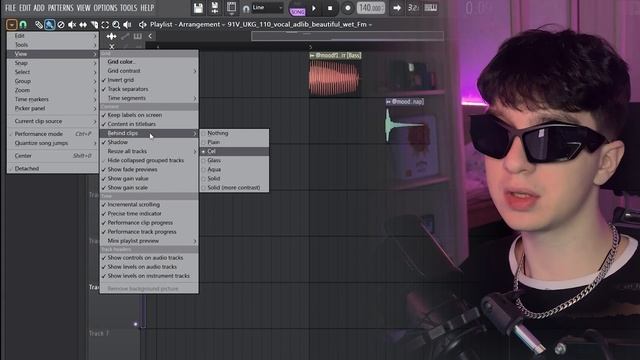Expand the Grid contrast submenu
The width and height of the screenshot is (640, 360).
[x=149, y=71]
